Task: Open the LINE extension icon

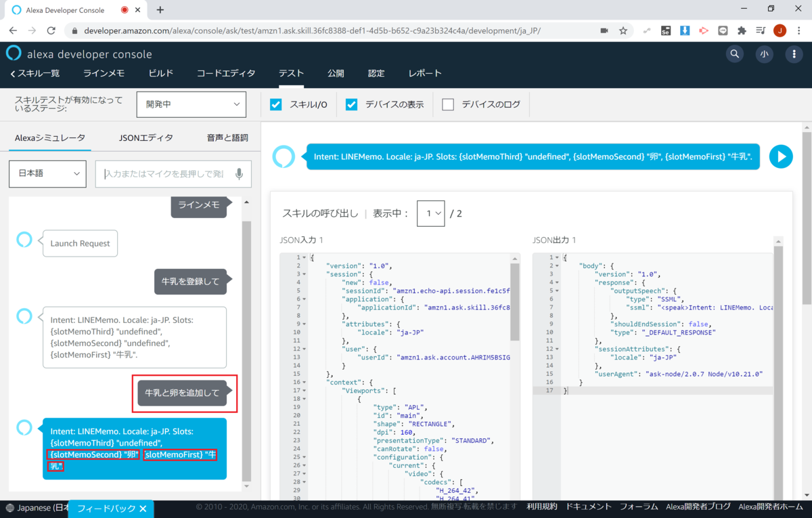Action: [723, 30]
